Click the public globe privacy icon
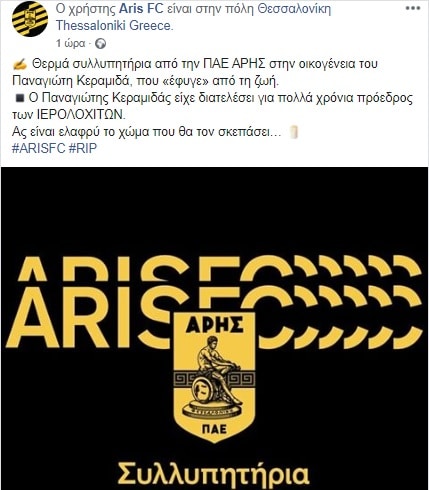 pos(100,44)
